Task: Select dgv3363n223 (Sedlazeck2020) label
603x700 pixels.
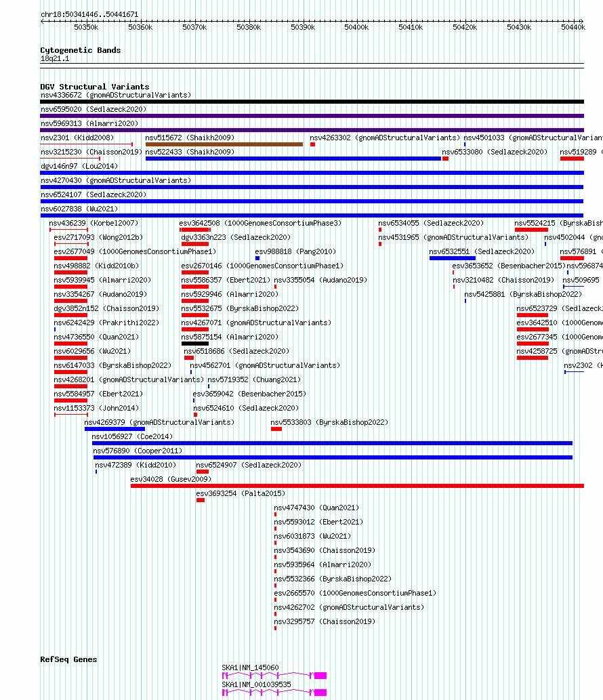Action: [236, 237]
